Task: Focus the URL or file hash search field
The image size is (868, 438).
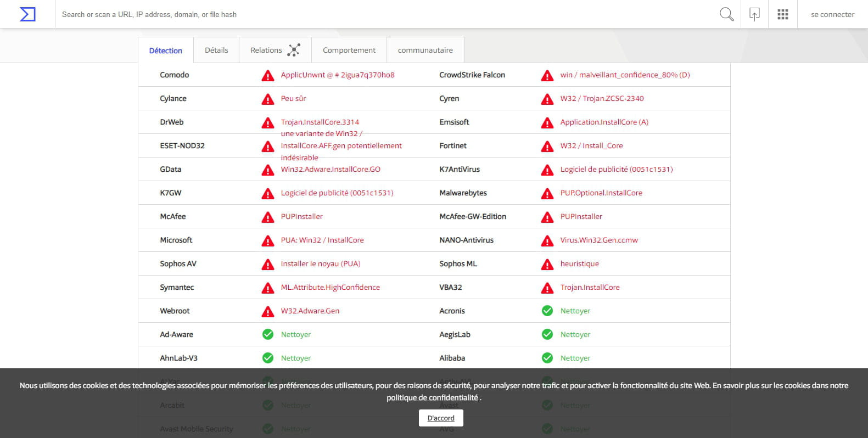Action: [x=384, y=14]
